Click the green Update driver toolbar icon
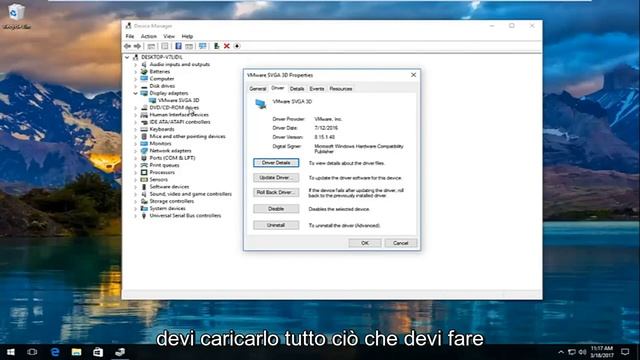This screenshot has height=360, width=640. point(216,46)
